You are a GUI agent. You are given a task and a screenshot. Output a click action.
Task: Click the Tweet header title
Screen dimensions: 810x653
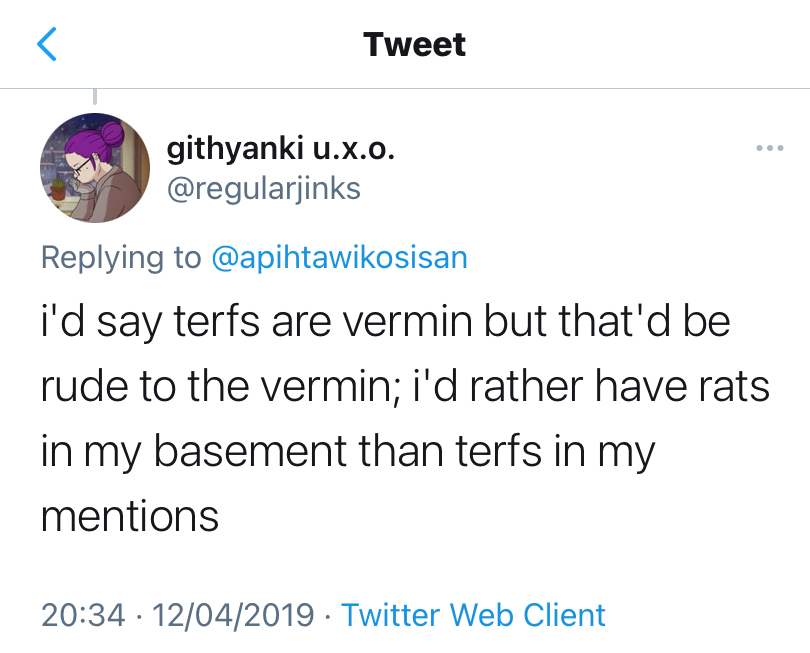click(414, 44)
